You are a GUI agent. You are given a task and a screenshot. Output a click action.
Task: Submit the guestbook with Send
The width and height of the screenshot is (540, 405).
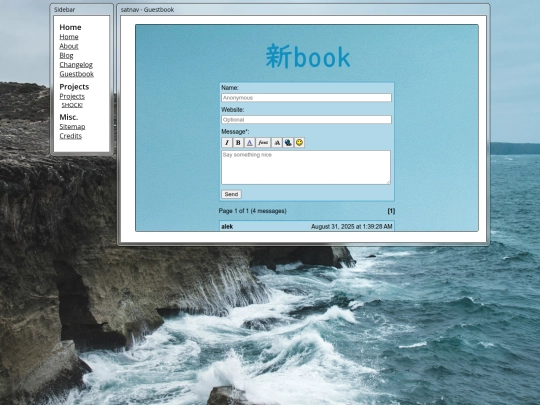(x=231, y=194)
